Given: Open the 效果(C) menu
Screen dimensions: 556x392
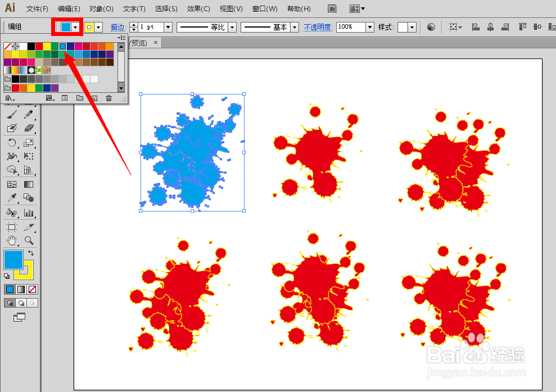Looking at the screenshot, I should 198,9.
